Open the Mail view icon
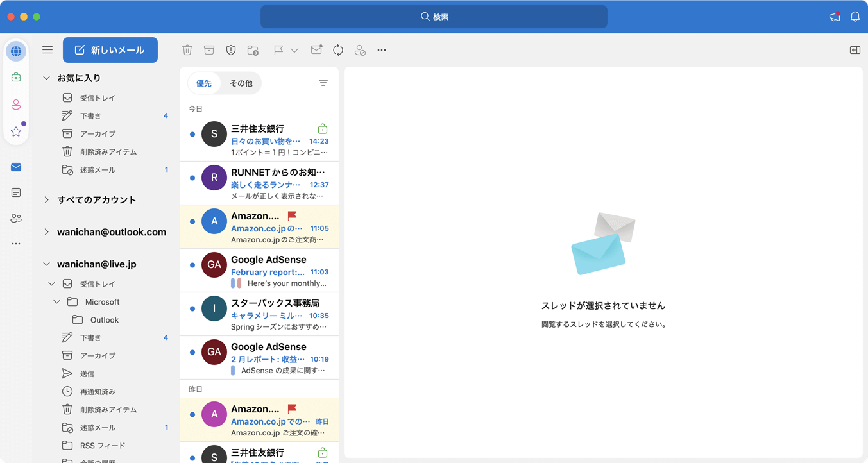 click(x=16, y=167)
